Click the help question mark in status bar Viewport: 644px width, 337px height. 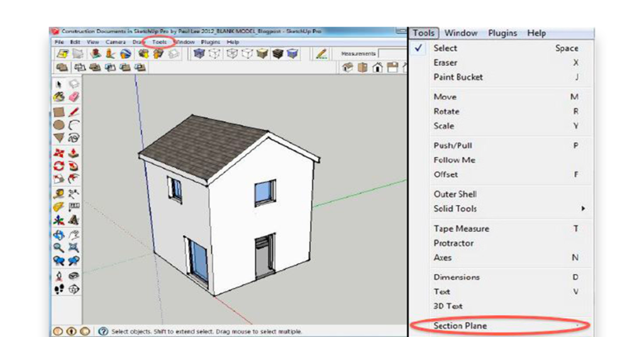104,331
